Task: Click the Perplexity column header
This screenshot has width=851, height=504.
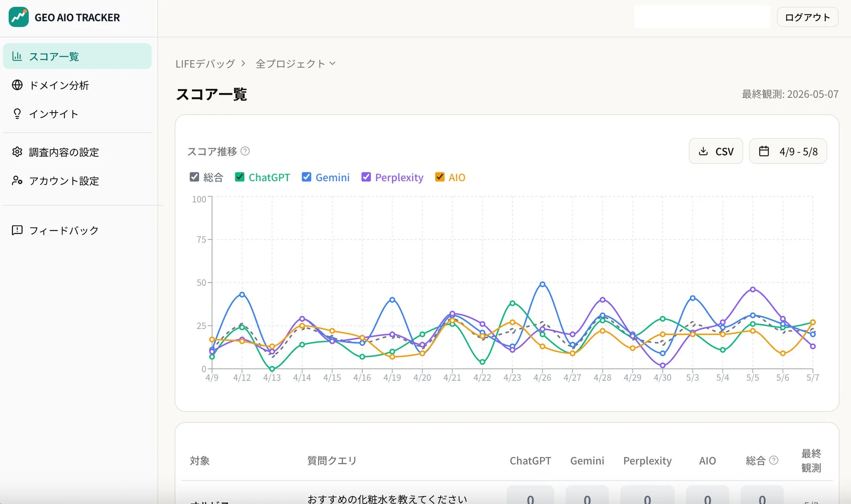Action: 647,461
